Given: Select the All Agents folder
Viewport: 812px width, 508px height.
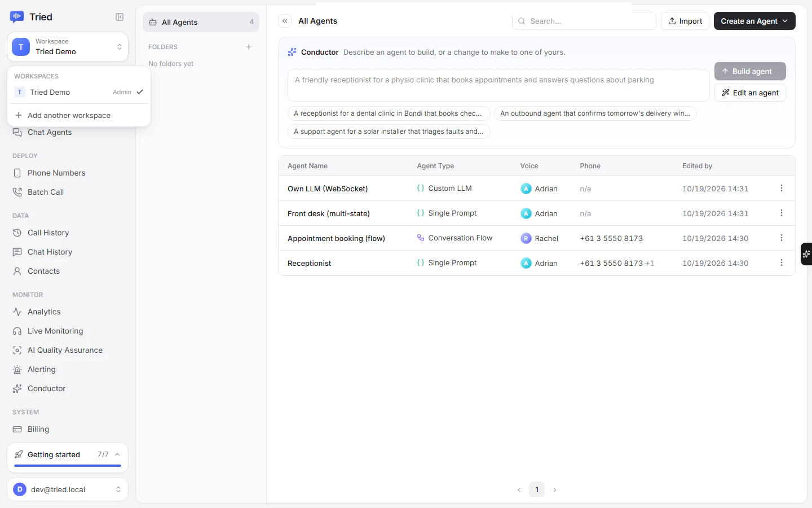Looking at the screenshot, I should pyautogui.click(x=201, y=22).
